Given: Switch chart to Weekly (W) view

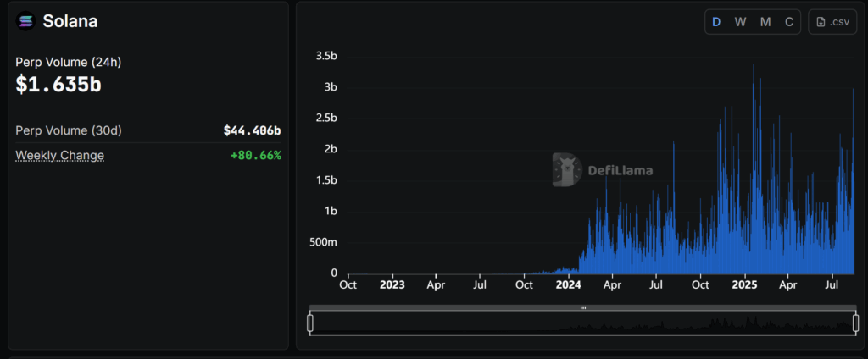Looking at the screenshot, I should [740, 22].
